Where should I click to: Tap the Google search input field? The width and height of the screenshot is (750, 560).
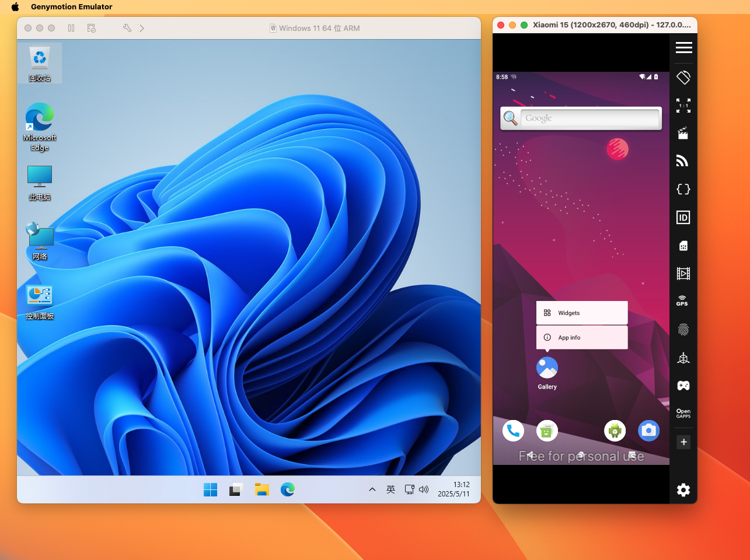(589, 118)
